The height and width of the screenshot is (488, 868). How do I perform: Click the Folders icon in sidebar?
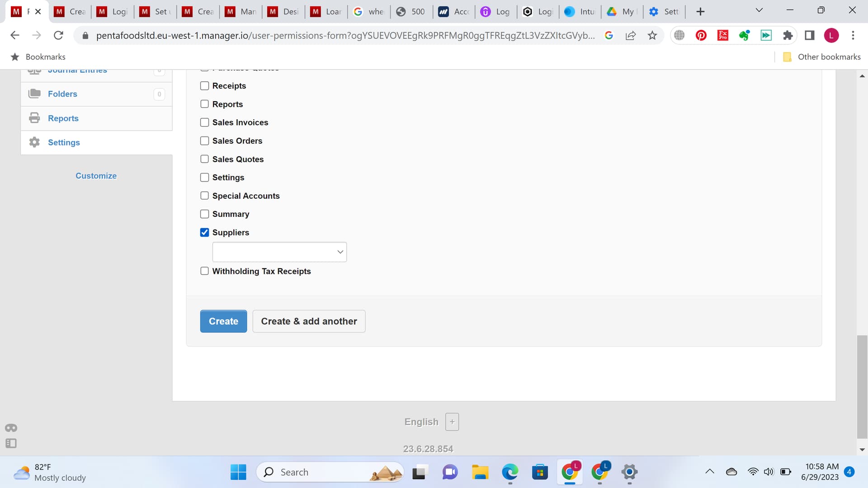34,94
